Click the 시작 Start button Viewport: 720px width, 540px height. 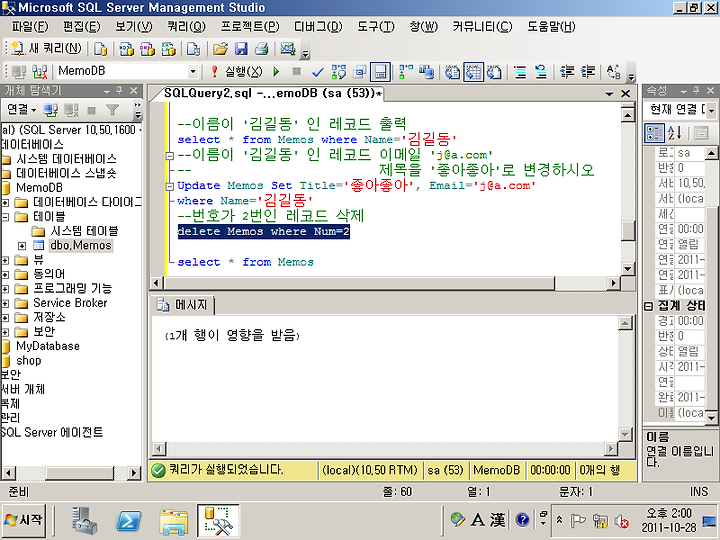point(23,521)
